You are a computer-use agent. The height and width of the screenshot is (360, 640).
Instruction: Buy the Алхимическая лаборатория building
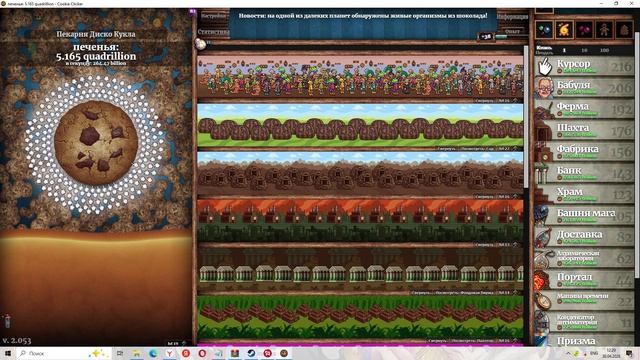pyautogui.click(x=584, y=257)
